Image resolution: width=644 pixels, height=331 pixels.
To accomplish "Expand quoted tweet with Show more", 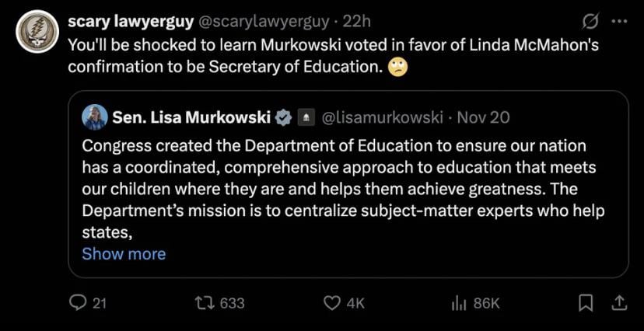I will click(x=124, y=254).
